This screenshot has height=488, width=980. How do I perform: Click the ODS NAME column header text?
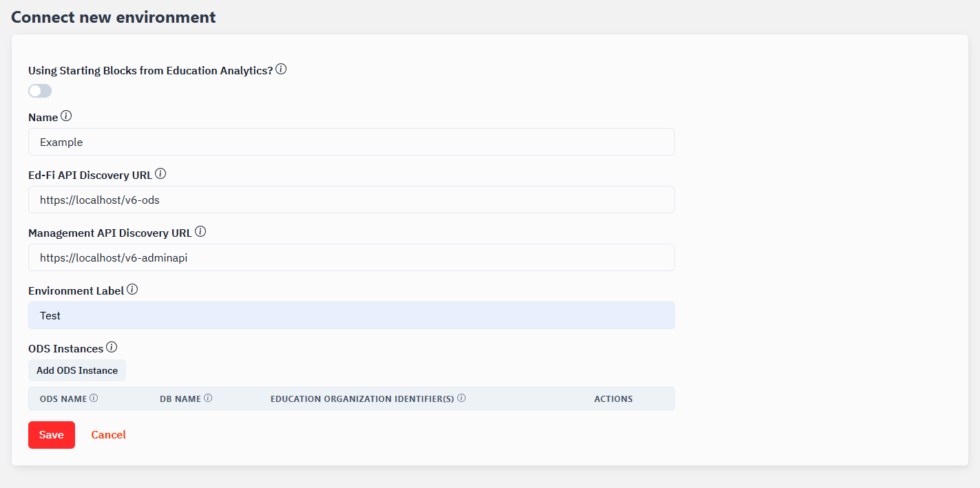click(x=63, y=399)
